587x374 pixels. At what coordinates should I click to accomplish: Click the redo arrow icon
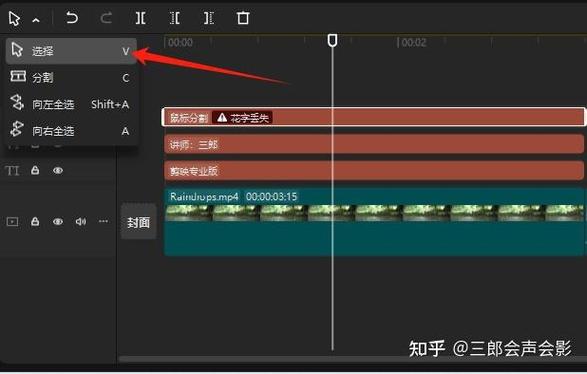pos(106,18)
